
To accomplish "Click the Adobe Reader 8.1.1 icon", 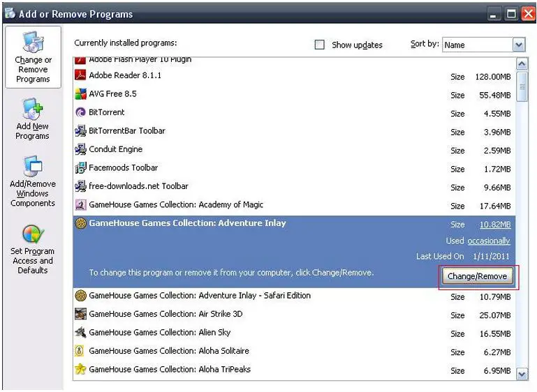I will [x=80, y=75].
